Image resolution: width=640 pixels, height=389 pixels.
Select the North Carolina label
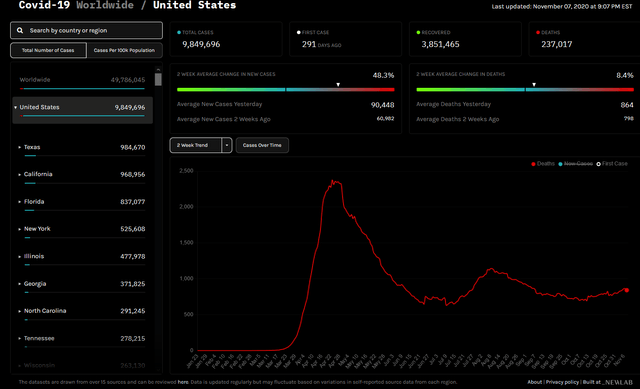45,311
